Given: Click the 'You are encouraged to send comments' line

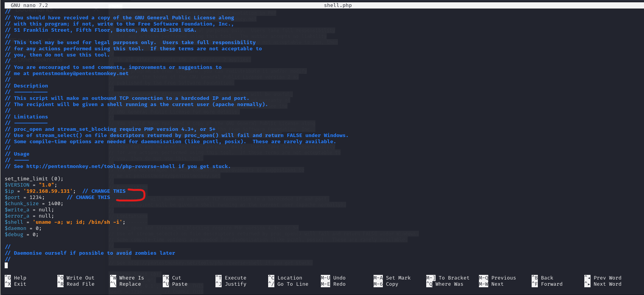Looking at the screenshot, I should pyautogui.click(x=113, y=67).
